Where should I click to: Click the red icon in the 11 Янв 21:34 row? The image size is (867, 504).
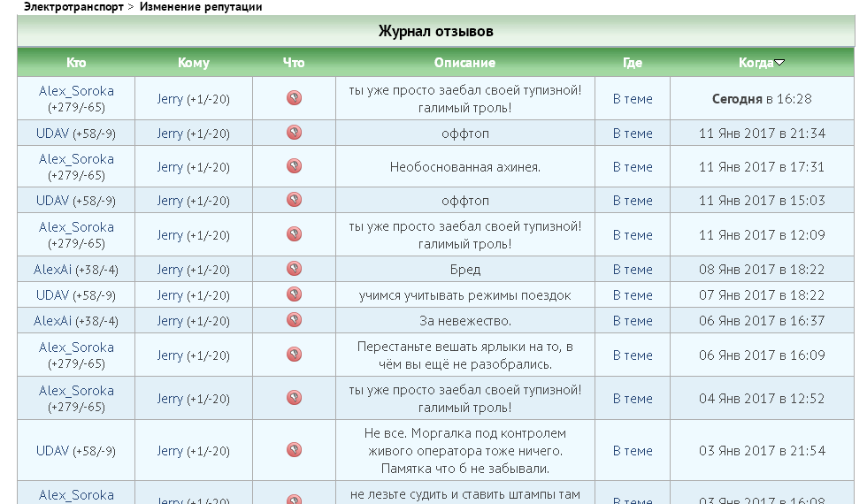point(294,133)
